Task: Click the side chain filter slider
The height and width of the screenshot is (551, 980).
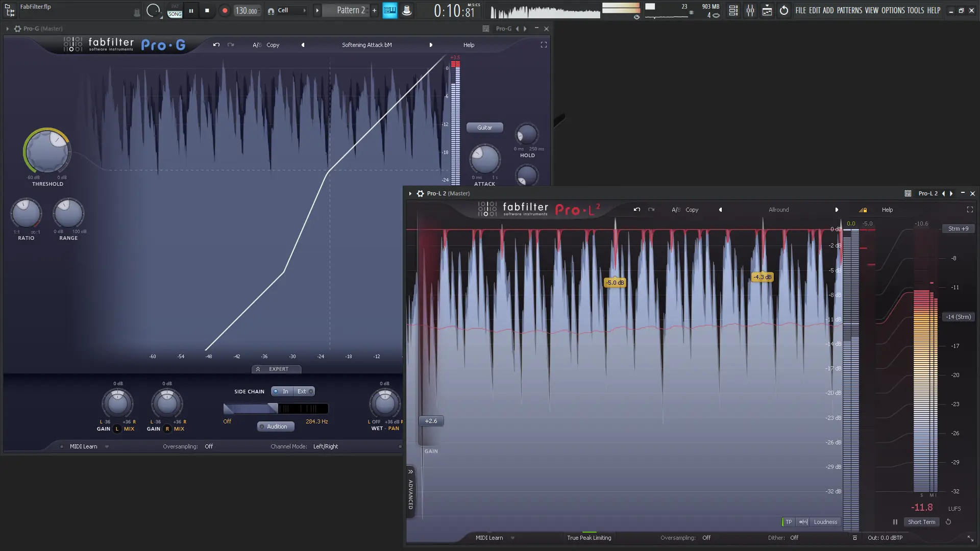Action: (276, 409)
